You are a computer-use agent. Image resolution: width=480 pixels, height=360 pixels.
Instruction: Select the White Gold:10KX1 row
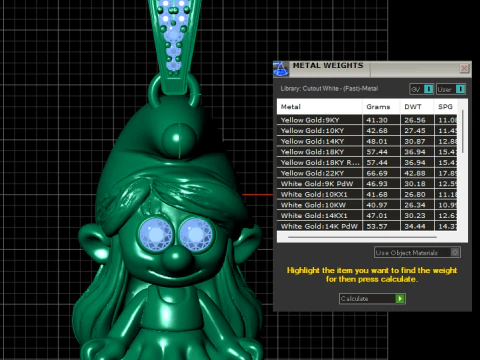[x=367, y=194]
